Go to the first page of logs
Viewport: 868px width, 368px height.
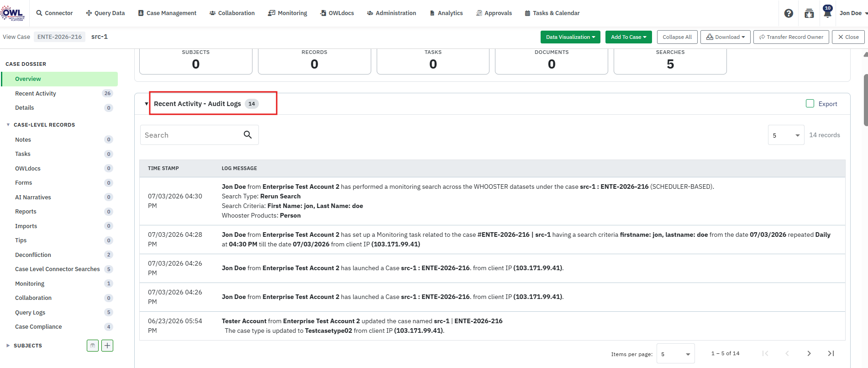[765, 353]
